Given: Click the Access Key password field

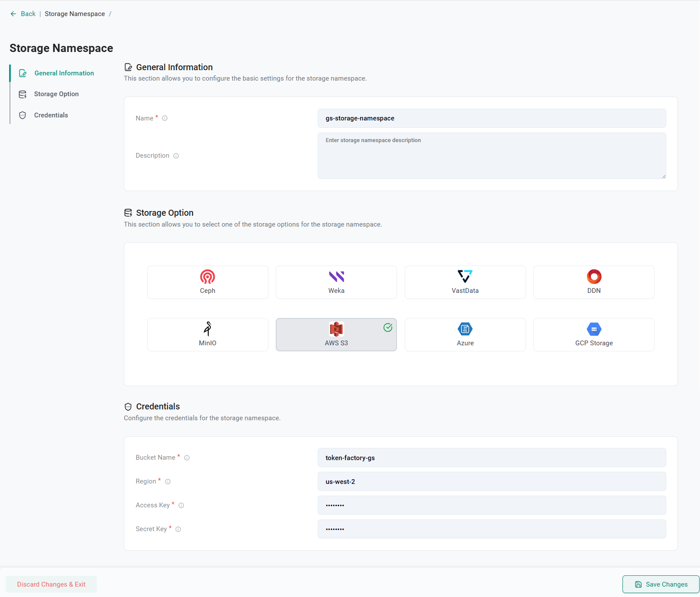Looking at the screenshot, I should 491,506.
